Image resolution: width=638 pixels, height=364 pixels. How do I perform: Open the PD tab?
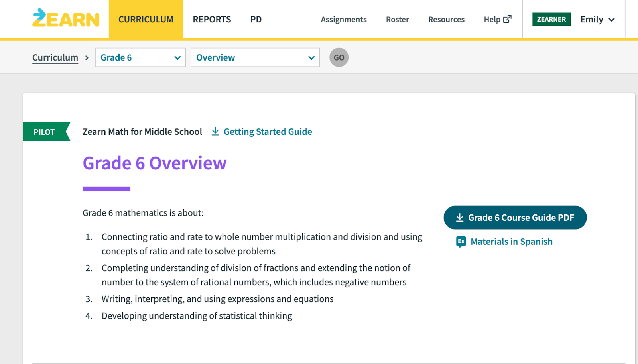tap(256, 19)
